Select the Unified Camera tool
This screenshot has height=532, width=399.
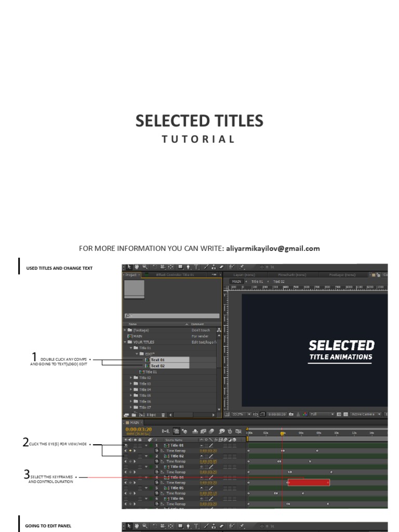pyautogui.click(x=163, y=267)
